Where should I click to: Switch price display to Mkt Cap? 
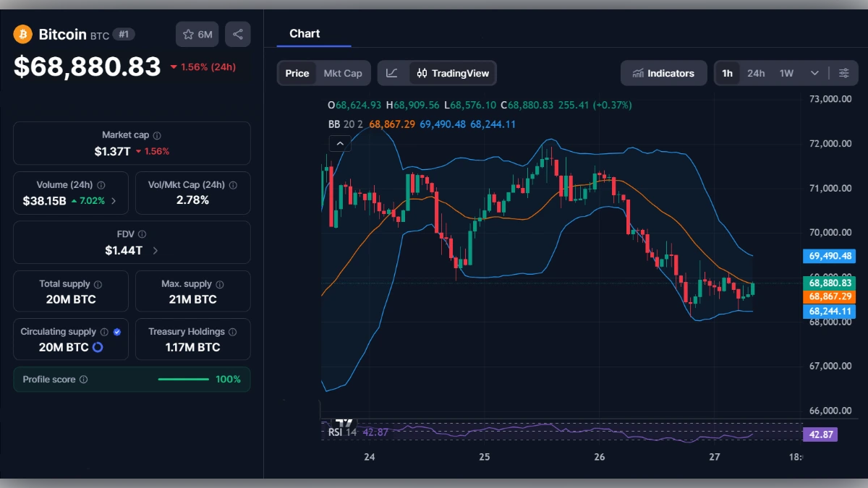click(x=344, y=72)
